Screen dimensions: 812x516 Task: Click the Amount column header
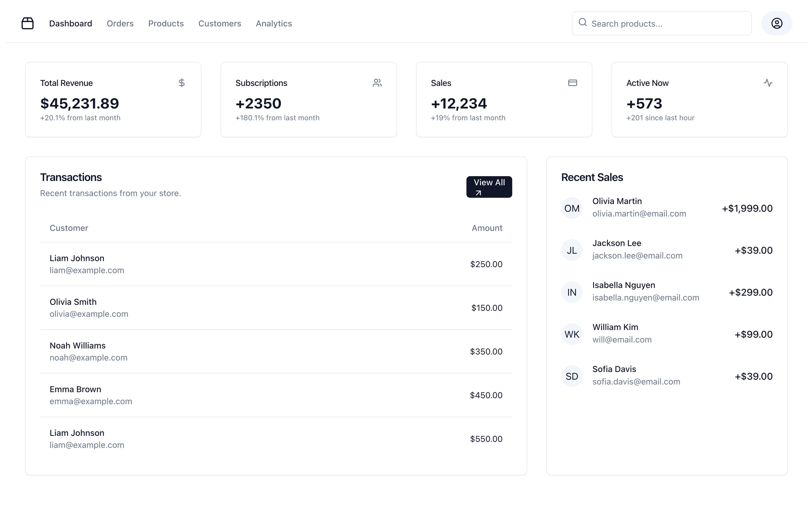tap(487, 228)
